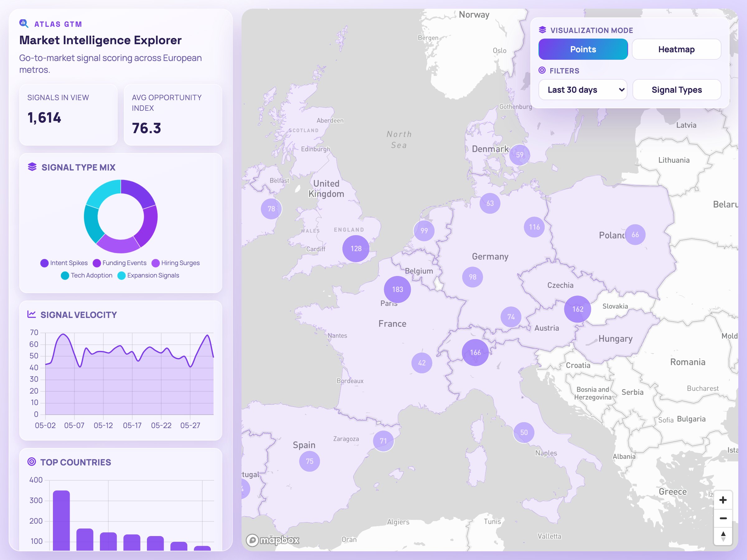Click the Atlas GTM magnifier logo icon
This screenshot has width=747, height=560.
(24, 24)
